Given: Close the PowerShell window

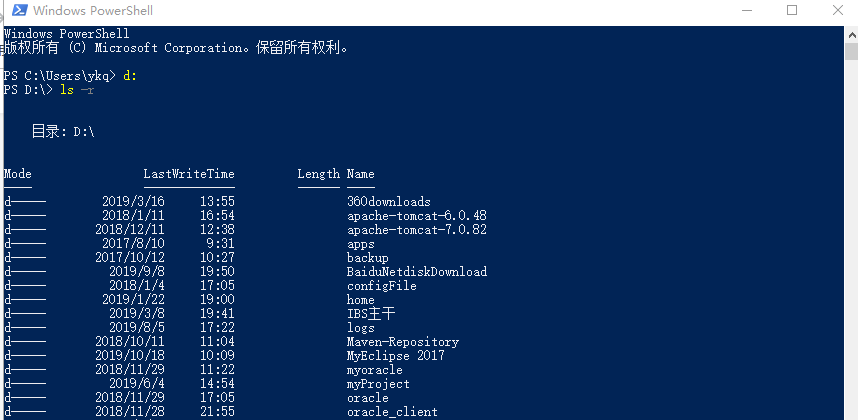Looking at the screenshot, I should pyautogui.click(x=838, y=10).
